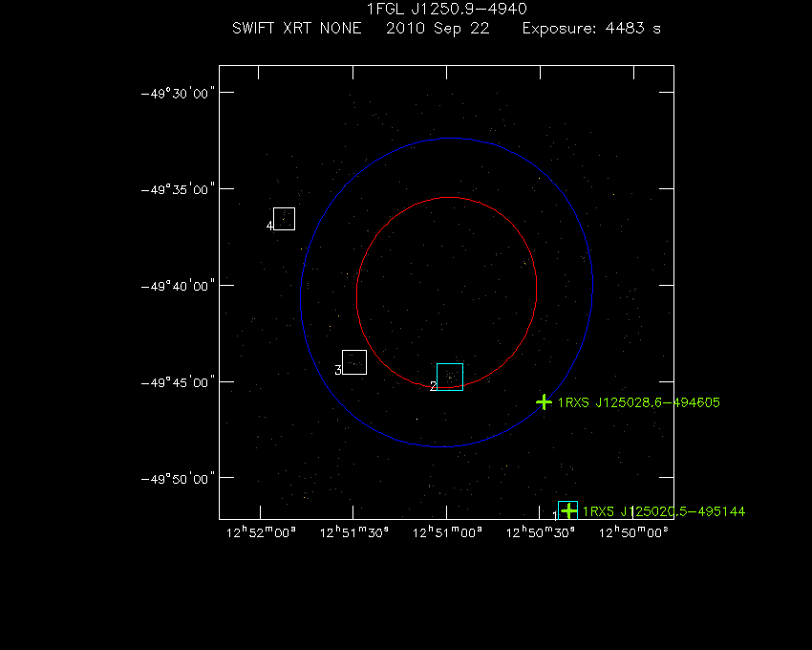The width and height of the screenshot is (812, 650).
Task: Click the title text 1FGL J1250.9-4940
Action: (x=446, y=9)
